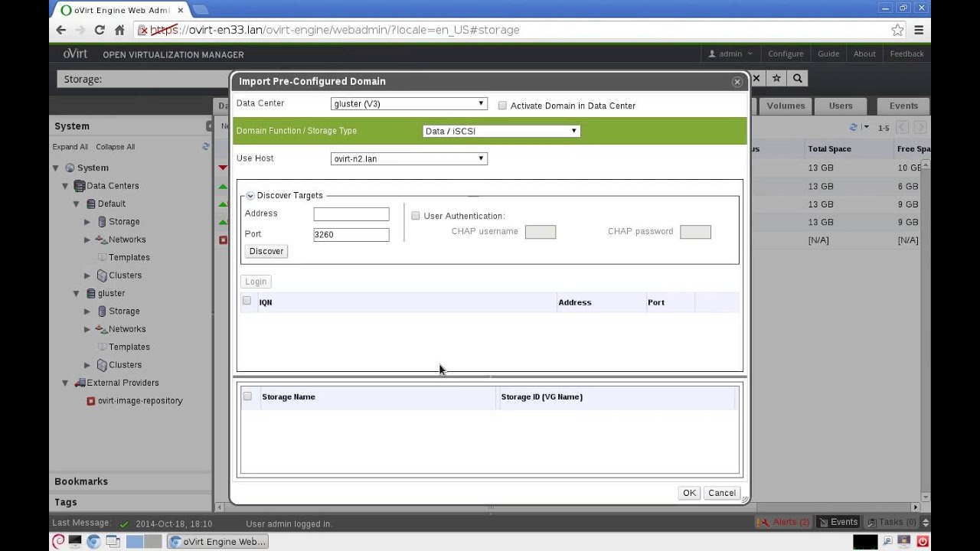
Task: Click Expand All in the System tree
Action: coord(70,147)
